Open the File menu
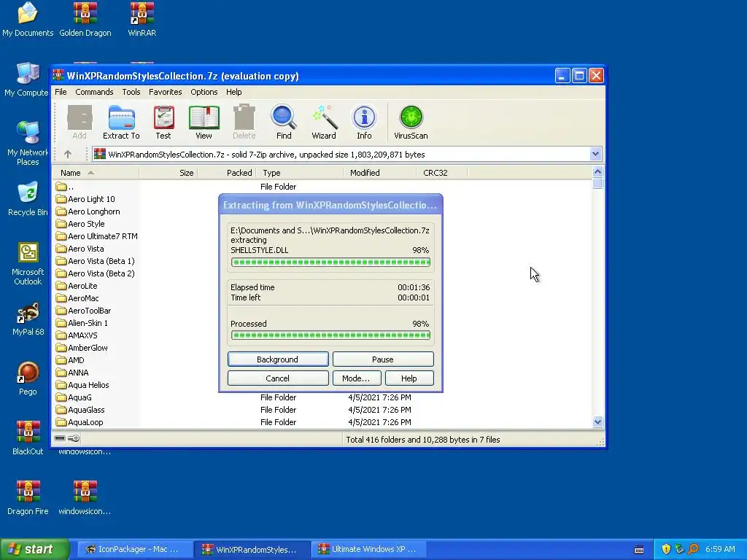 point(61,92)
